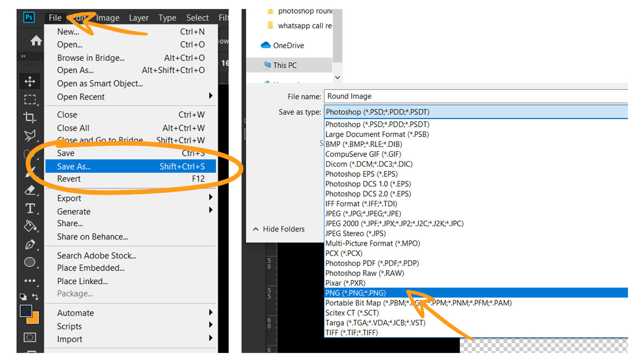Image resolution: width=644 pixels, height=362 pixels.
Task: Select OneDrive in folder tree
Action: [x=289, y=45]
